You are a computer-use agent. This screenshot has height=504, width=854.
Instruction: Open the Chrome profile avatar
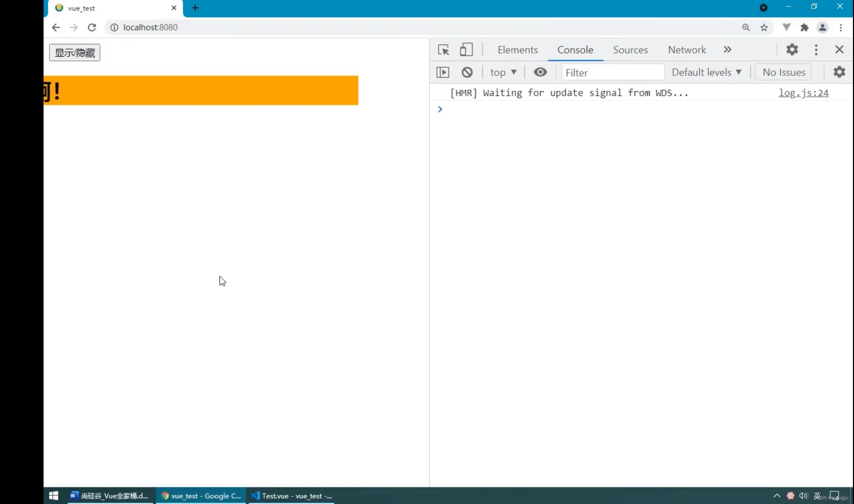click(822, 27)
